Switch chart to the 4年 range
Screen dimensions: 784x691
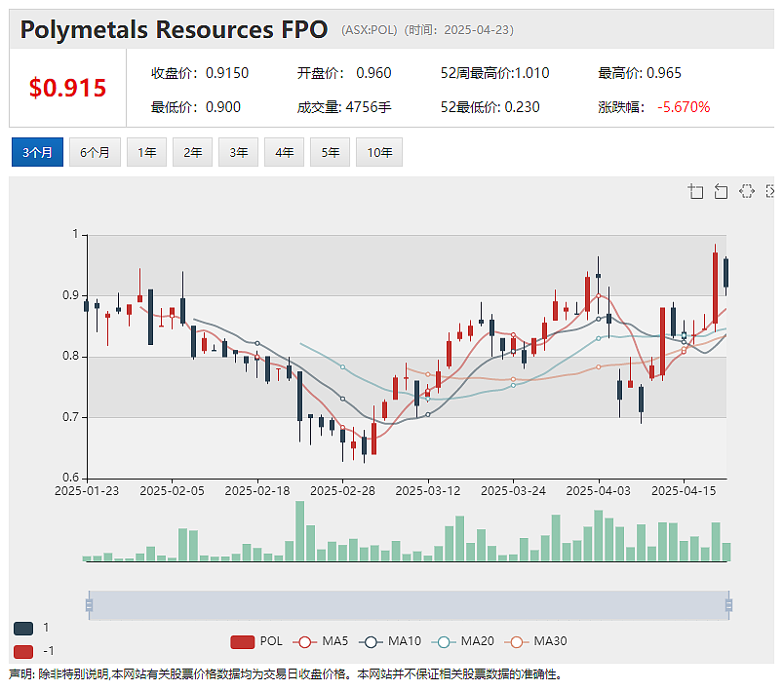(x=284, y=152)
